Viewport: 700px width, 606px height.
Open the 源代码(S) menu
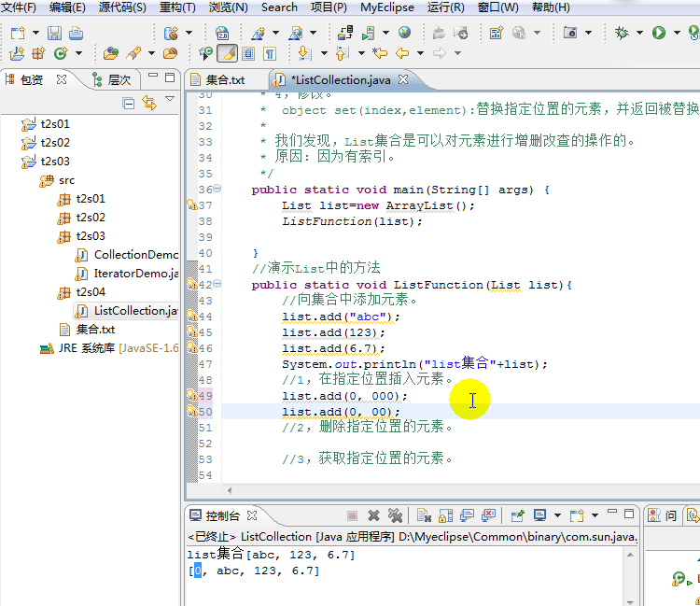click(122, 7)
